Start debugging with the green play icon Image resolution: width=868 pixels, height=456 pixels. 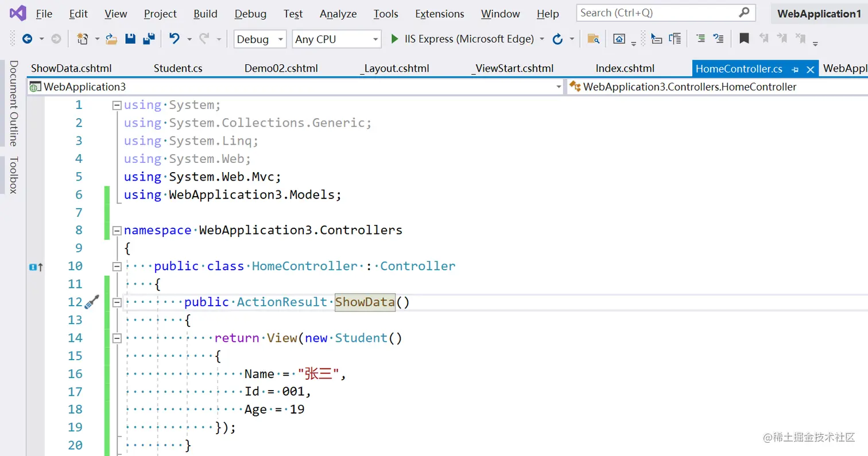click(394, 39)
